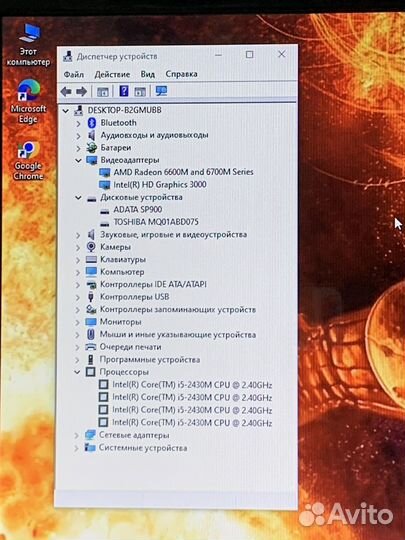Expand the Системные устройства category
The height and width of the screenshot is (540, 405).
(76, 448)
